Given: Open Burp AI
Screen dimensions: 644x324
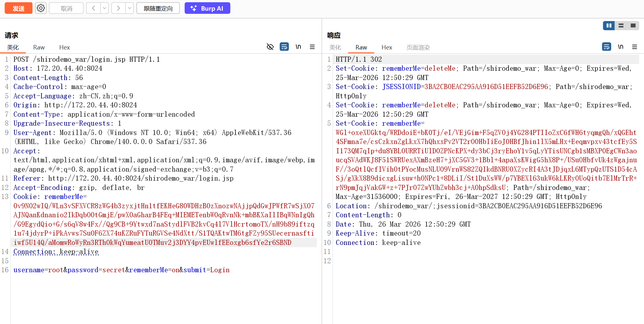Looking at the screenshot, I should pyautogui.click(x=207, y=8).
